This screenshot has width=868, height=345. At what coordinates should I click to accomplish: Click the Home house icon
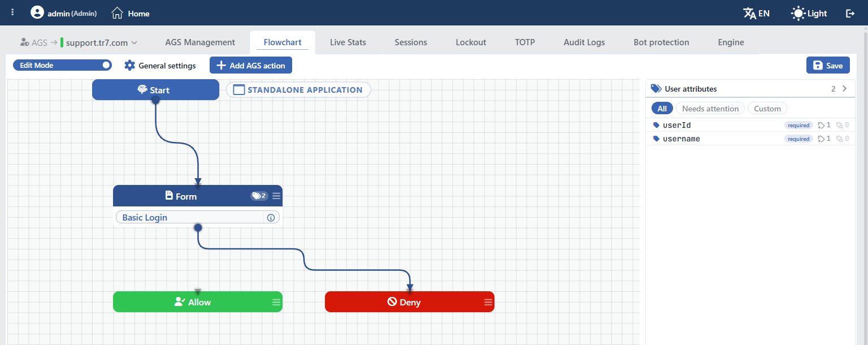(x=117, y=13)
